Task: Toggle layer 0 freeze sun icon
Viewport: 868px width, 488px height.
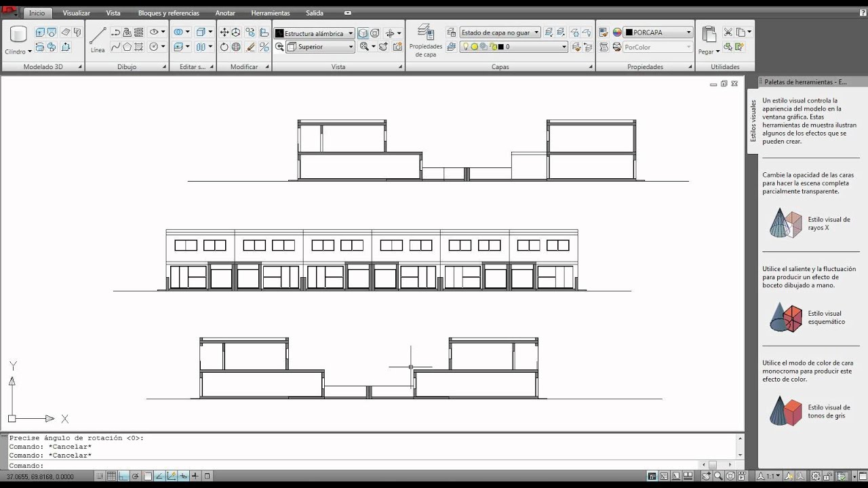Action: click(x=474, y=47)
